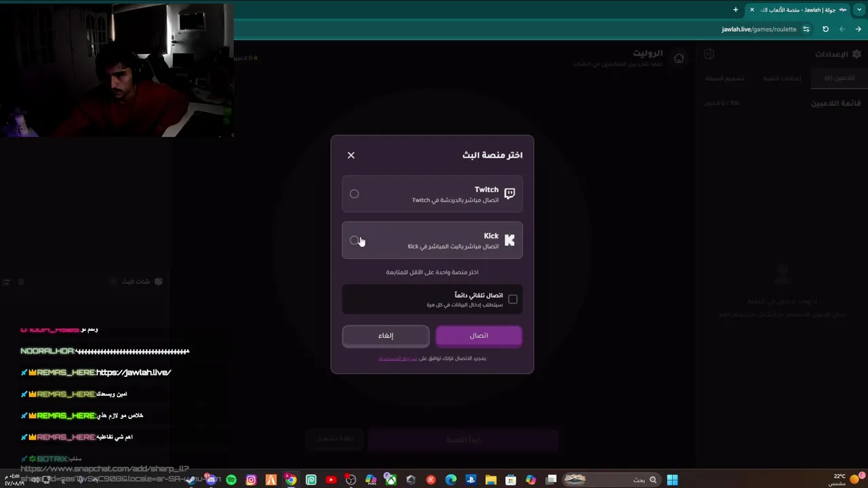868x488 pixels.
Task: Open YouTube from taskbar
Action: click(x=331, y=480)
